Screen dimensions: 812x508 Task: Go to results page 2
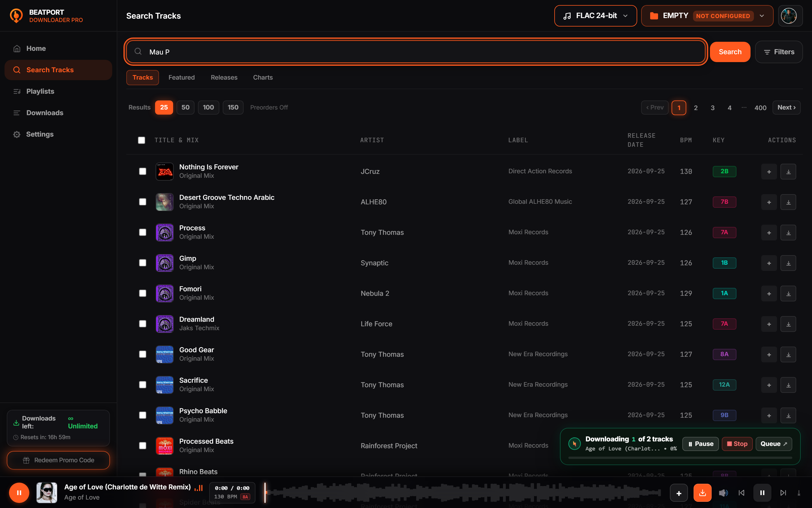pyautogui.click(x=696, y=108)
